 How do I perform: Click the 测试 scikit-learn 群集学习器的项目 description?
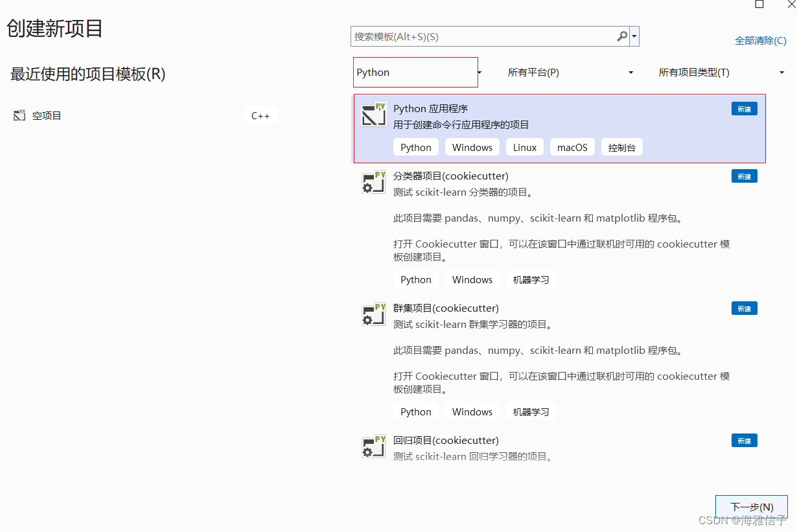pyautogui.click(x=473, y=324)
